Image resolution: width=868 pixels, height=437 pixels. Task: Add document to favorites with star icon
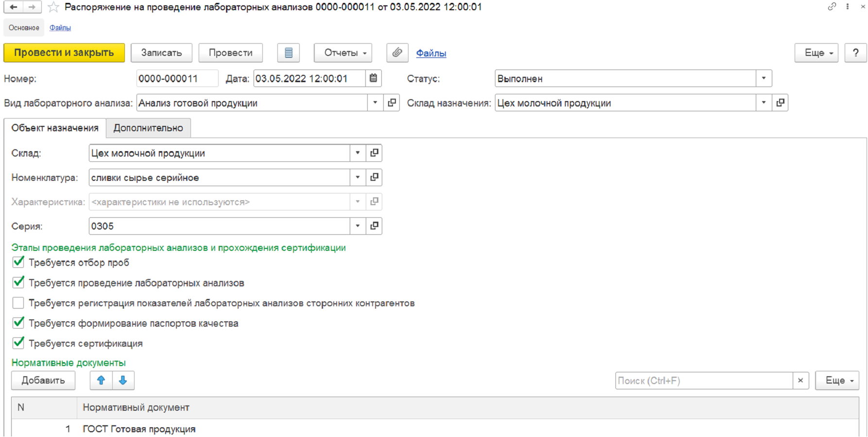coord(53,7)
